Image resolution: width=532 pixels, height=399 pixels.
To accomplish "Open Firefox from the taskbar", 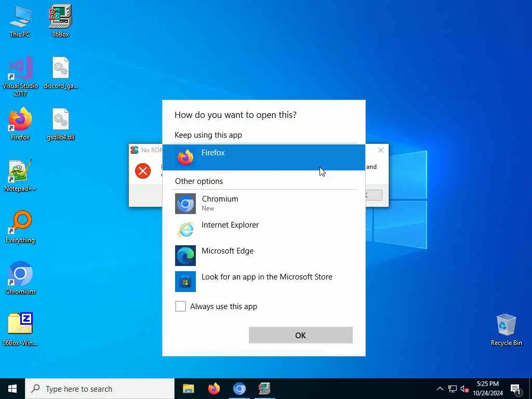I will pyautogui.click(x=214, y=389).
